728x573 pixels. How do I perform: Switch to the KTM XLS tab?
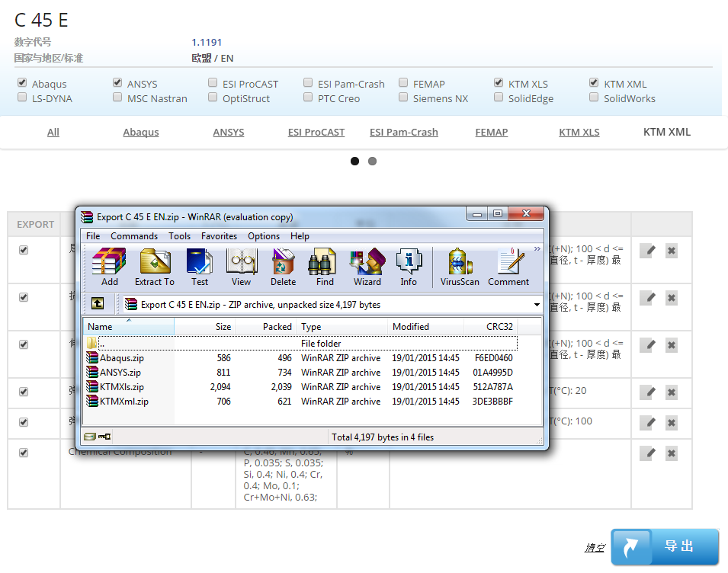click(579, 132)
